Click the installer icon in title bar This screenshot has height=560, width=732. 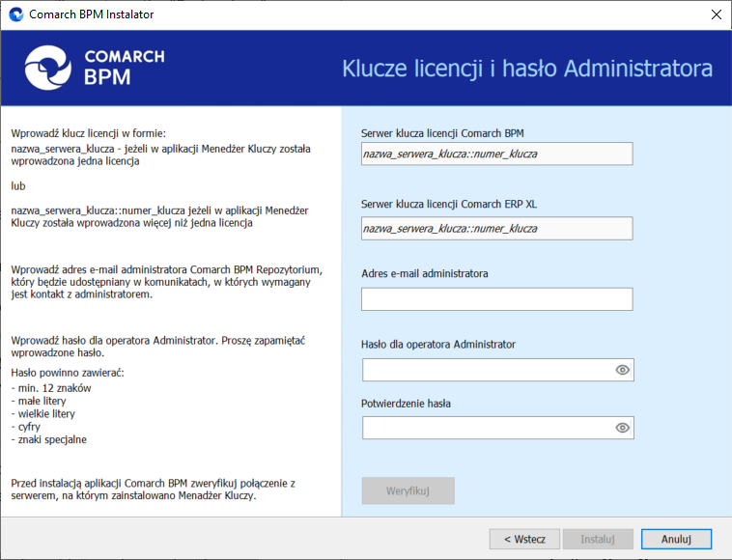(16, 14)
